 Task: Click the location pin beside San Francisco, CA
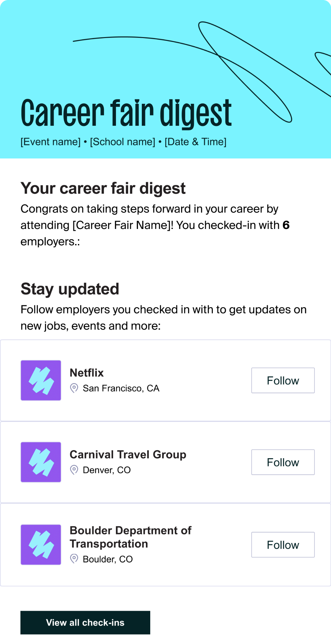[74, 388]
